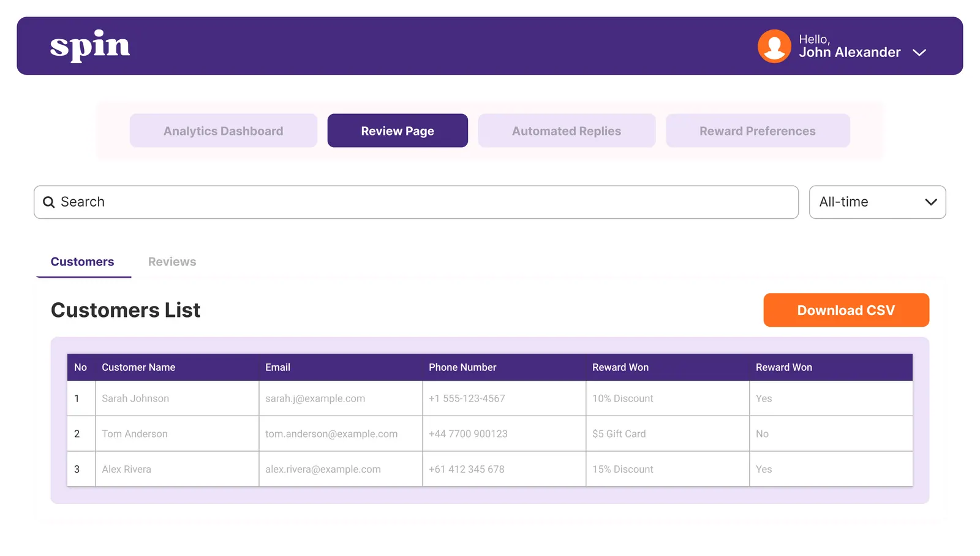Click phone number +1 555-123-4567
This screenshot has height=556, width=980.
coord(467,398)
